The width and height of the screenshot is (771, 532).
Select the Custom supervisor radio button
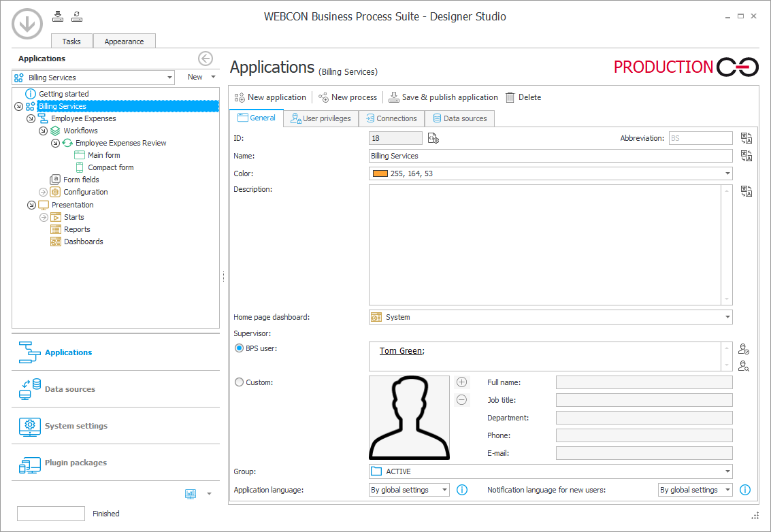(239, 382)
